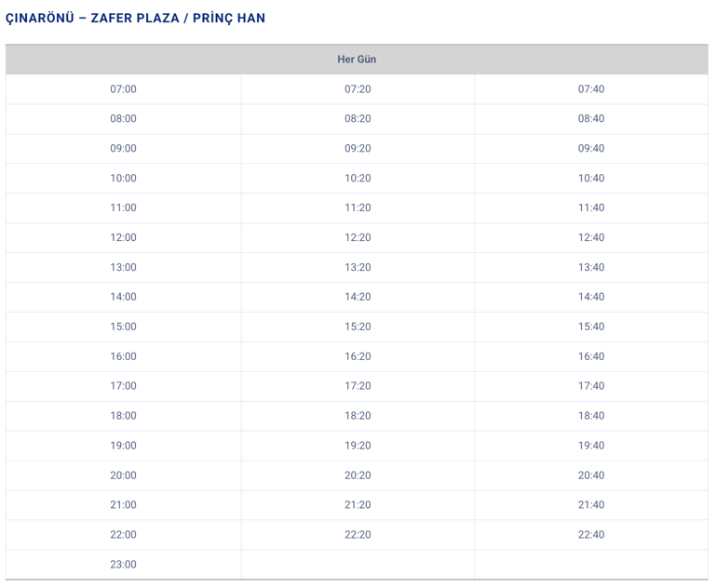The width and height of the screenshot is (717, 588).
Task: Select the 19:00 time cell
Action: (123, 446)
